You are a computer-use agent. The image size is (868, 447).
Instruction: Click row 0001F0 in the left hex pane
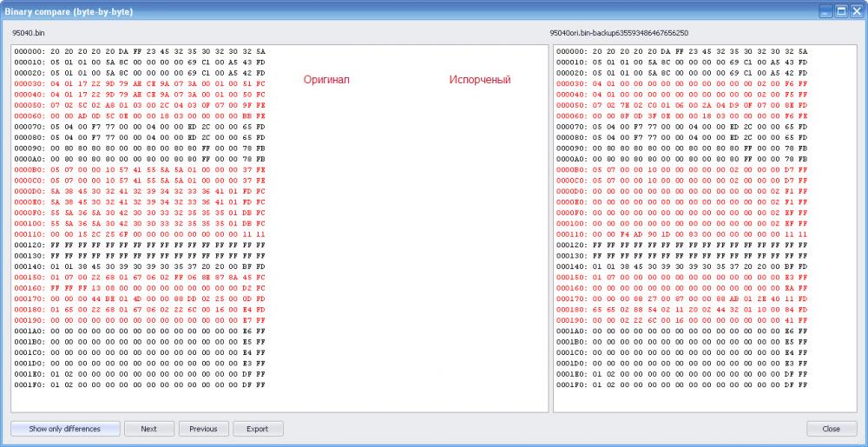[139, 385]
